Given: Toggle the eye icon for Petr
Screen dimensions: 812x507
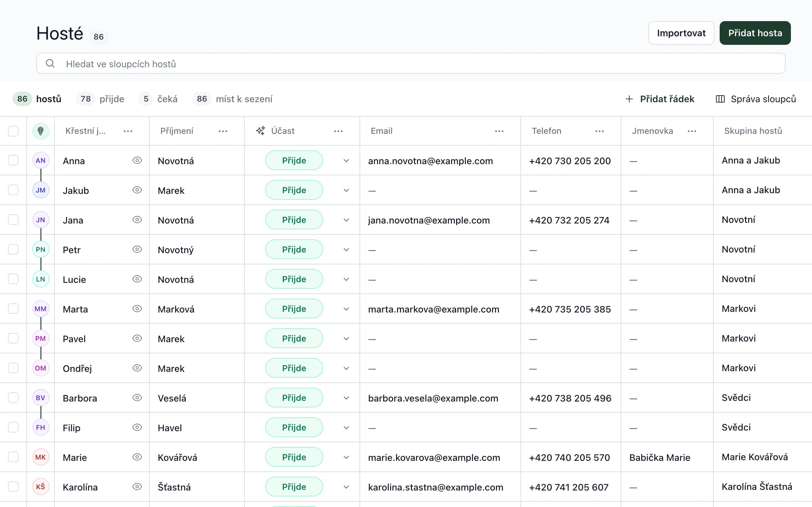Looking at the screenshot, I should (x=137, y=250).
